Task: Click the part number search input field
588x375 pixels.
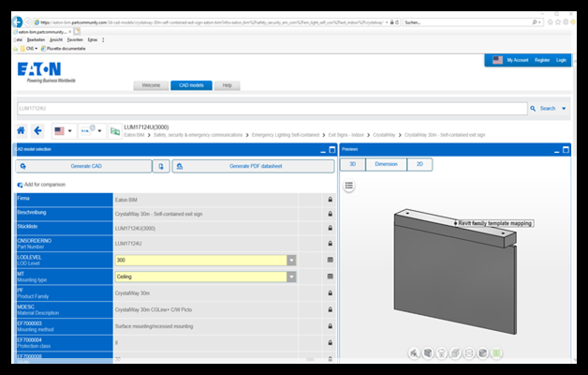Action: pos(270,108)
